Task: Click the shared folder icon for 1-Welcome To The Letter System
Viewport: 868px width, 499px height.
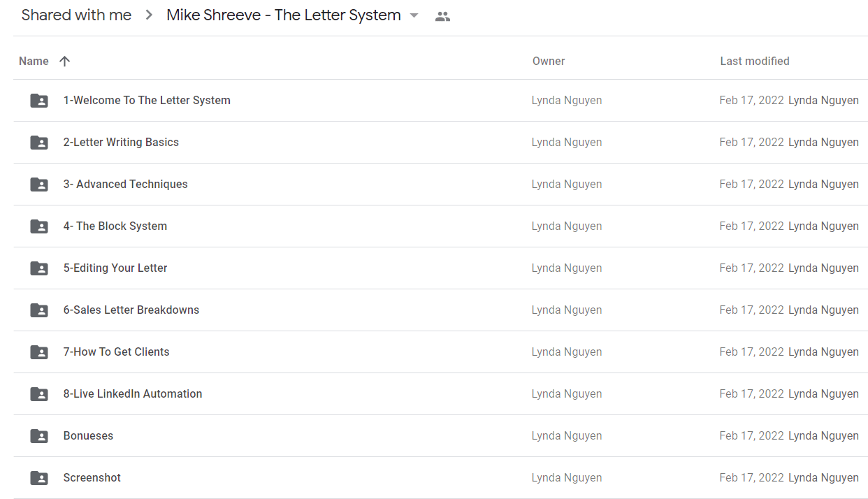Action: 39,101
